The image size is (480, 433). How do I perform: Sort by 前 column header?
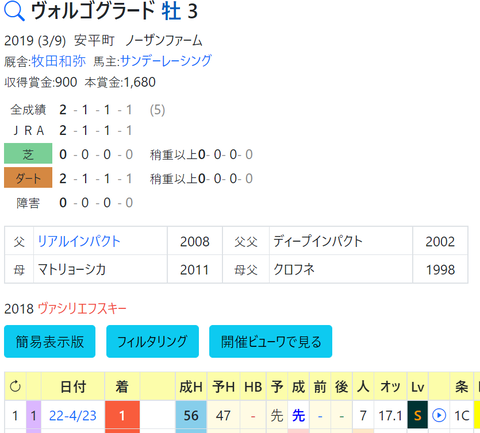[x=320, y=387]
